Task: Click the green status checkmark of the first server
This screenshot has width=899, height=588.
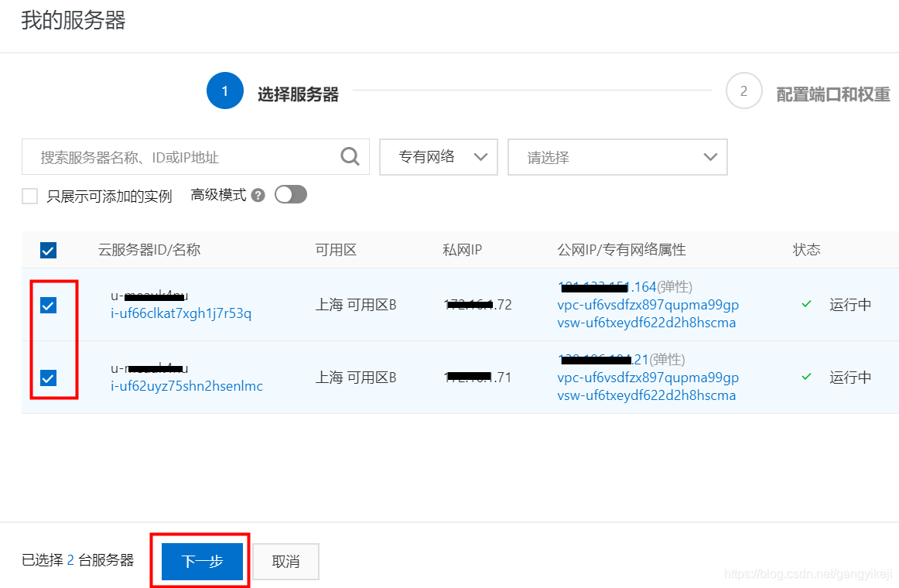Action: (x=805, y=305)
